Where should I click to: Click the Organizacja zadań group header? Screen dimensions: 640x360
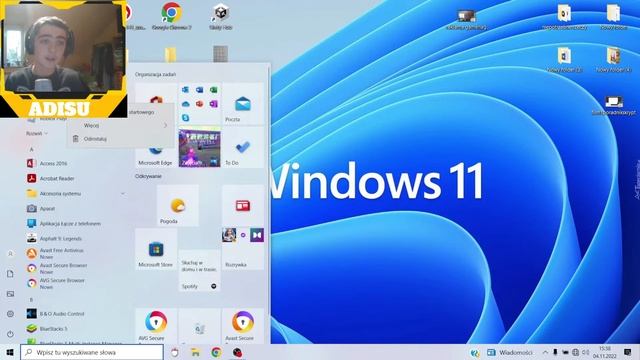pos(156,74)
